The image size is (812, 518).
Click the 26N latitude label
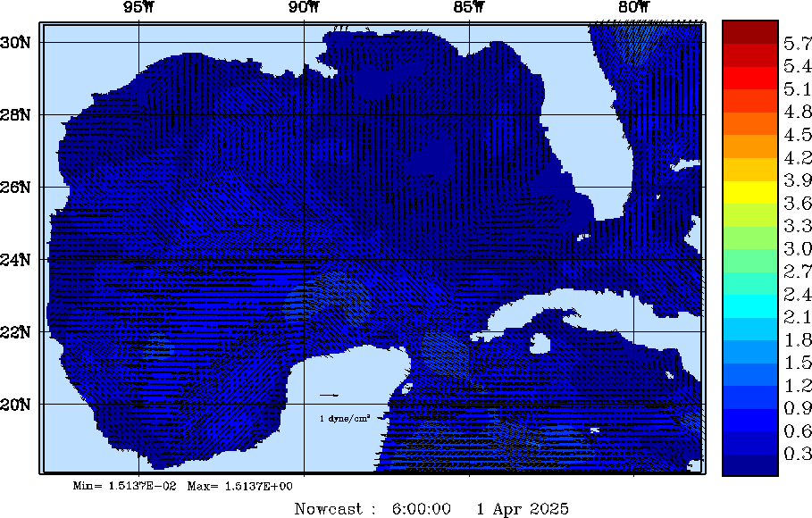pyautogui.click(x=15, y=187)
